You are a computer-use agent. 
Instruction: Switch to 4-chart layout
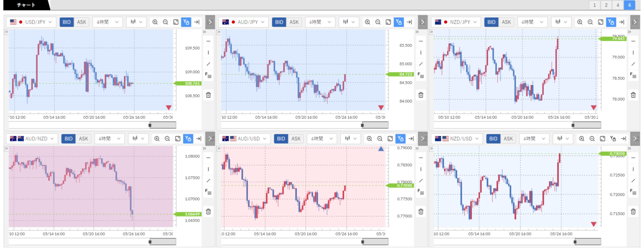click(618, 5)
